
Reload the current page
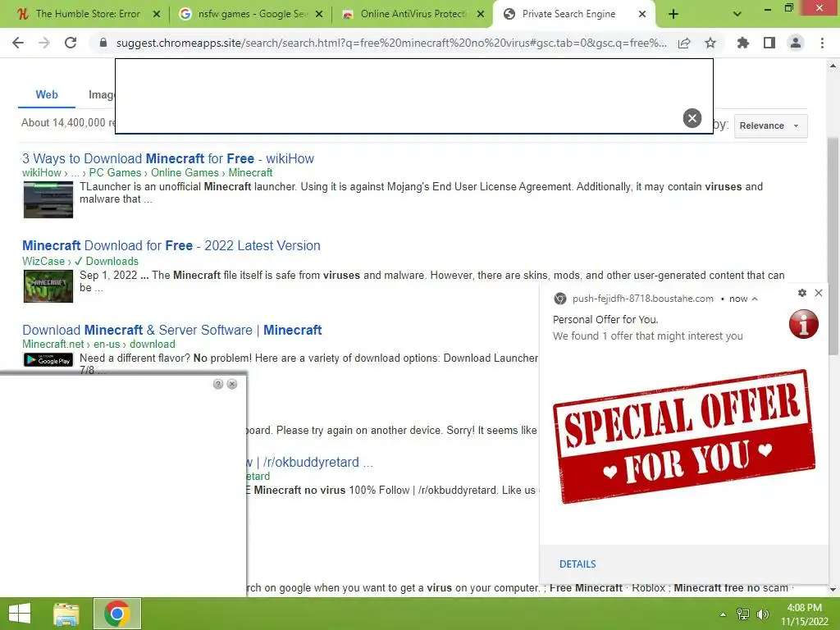(71, 43)
